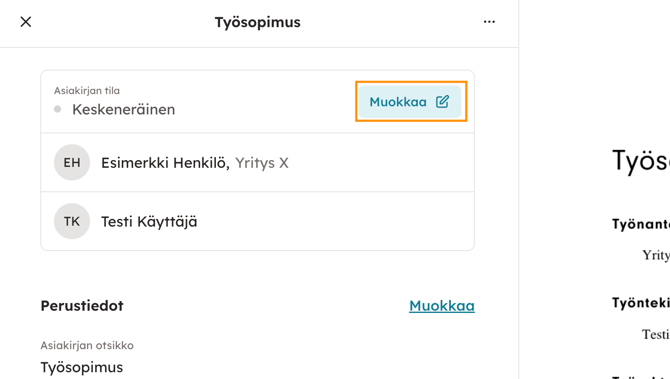Viewport: 670px width, 379px height.
Task: Click the Työnantaja heading in document preview
Action: click(641, 224)
